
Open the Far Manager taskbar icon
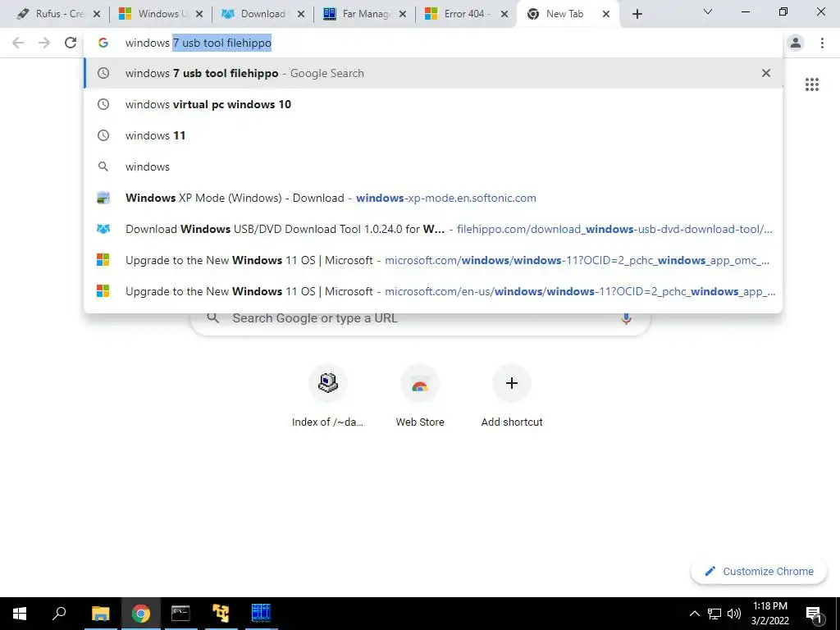(261, 614)
